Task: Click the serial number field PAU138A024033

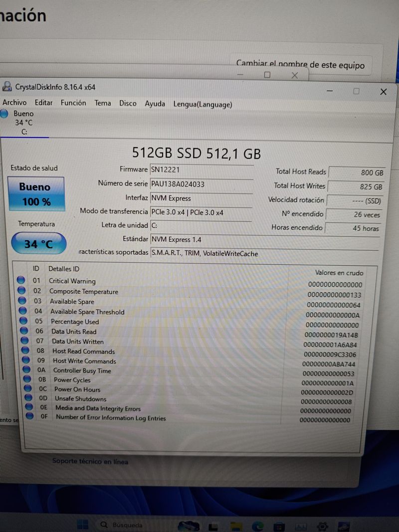Action: (x=201, y=184)
